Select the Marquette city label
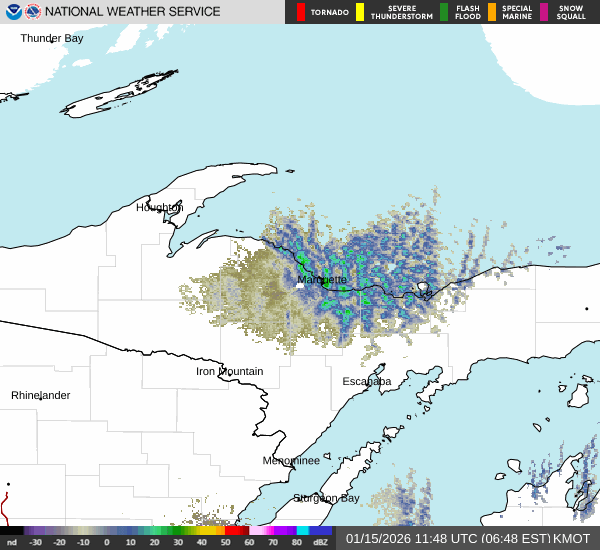Screen dimensions: 600x550 322,280
